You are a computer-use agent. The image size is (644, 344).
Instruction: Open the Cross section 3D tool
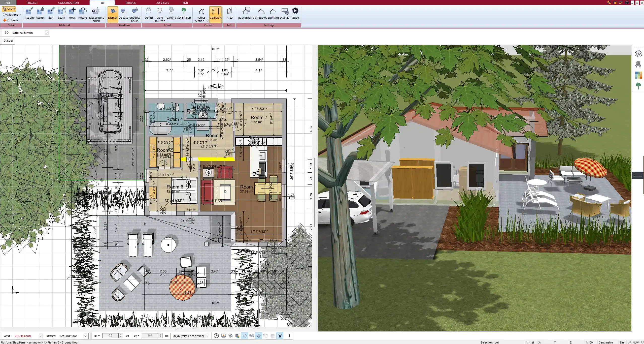coord(201,14)
